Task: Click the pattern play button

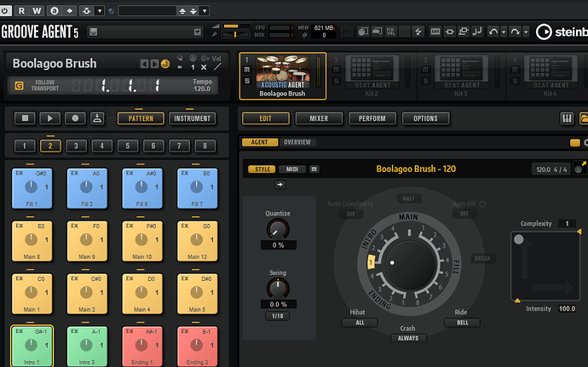Action: (50, 118)
